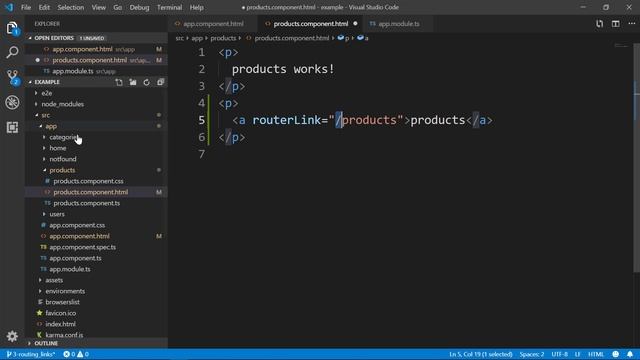Open browserslist file in tree
Screen dimensions: 640x360
[62, 302]
